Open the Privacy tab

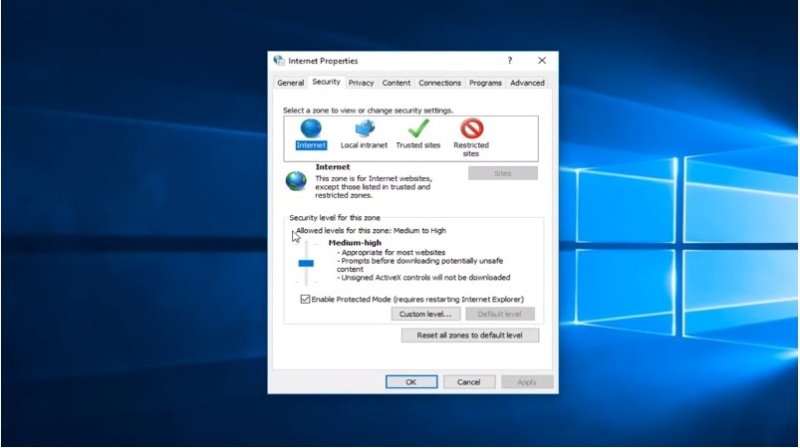(361, 83)
